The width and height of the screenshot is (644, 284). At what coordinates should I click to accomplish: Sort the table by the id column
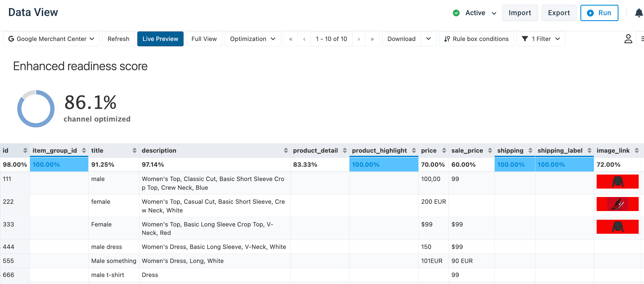25,150
